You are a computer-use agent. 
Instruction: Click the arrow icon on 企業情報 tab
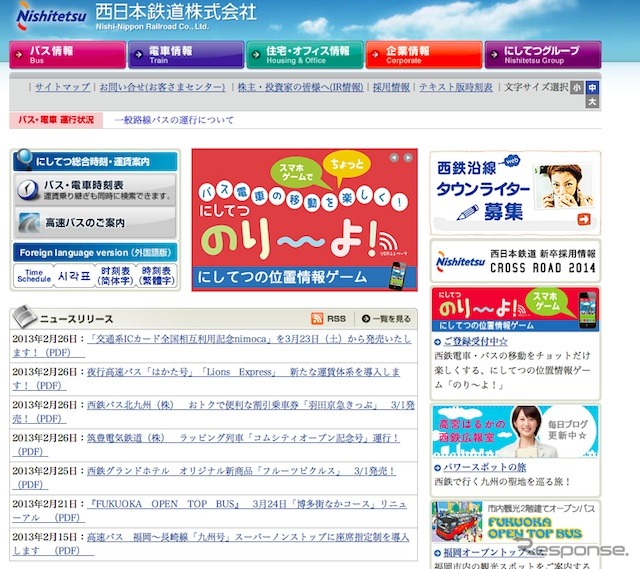pyautogui.click(x=375, y=54)
